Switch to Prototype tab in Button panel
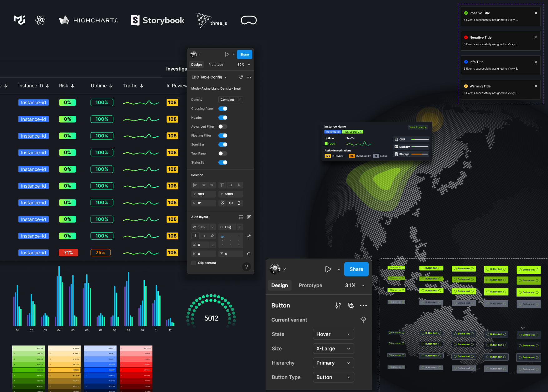This screenshot has width=548, height=392. pos(310,285)
